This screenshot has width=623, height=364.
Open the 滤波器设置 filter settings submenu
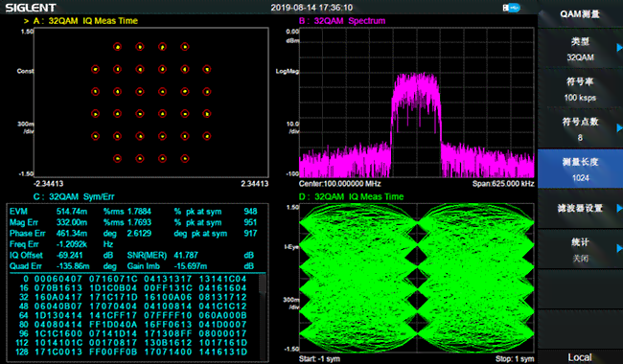click(x=580, y=209)
